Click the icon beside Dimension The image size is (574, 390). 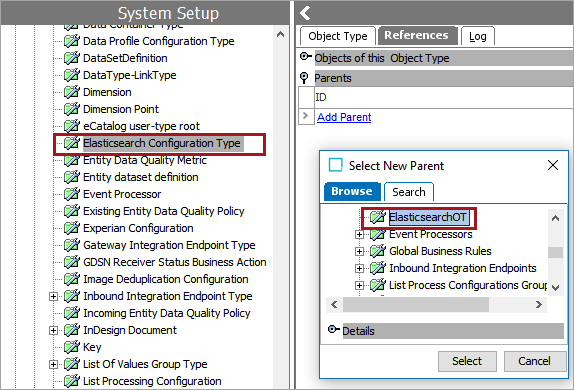click(x=71, y=92)
